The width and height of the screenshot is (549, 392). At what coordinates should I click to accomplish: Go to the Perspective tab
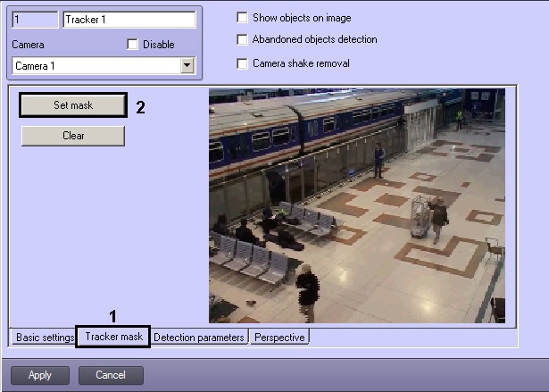click(279, 338)
